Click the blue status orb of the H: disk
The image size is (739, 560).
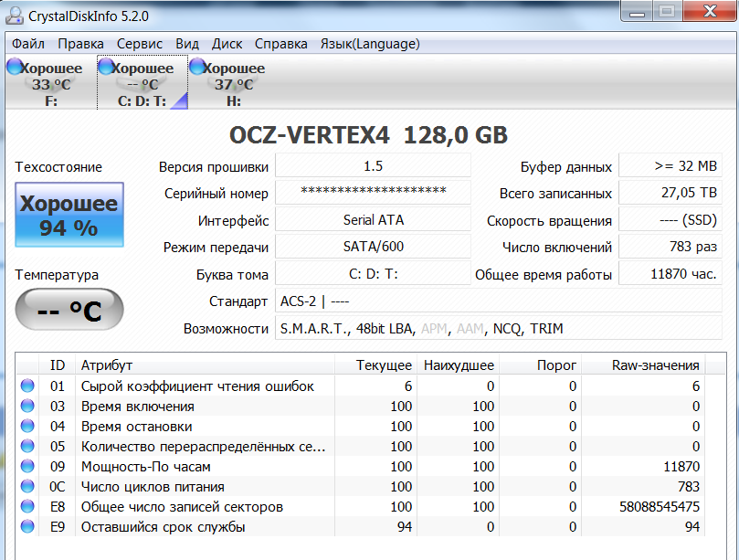[197, 67]
